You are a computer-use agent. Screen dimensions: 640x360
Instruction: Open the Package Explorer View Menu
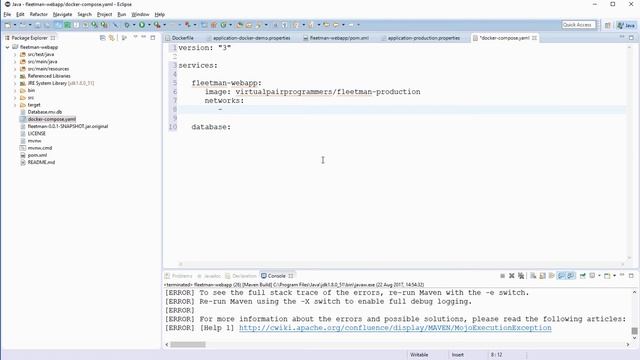(135, 37)
